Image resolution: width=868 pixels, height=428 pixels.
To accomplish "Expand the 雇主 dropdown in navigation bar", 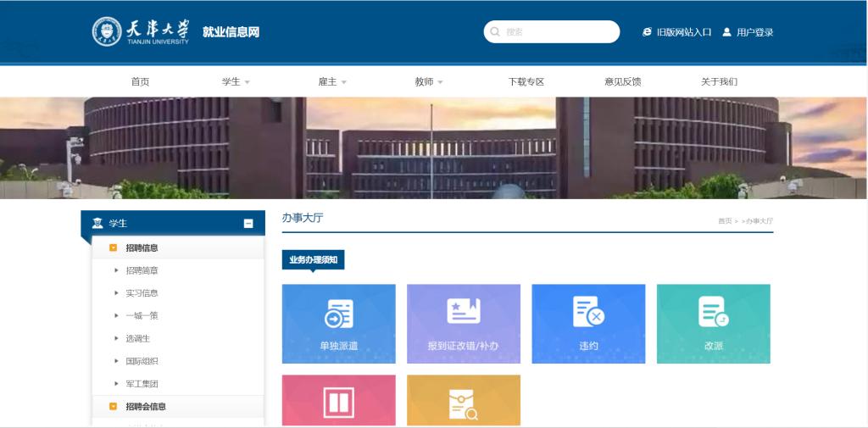I will [333, 82].
